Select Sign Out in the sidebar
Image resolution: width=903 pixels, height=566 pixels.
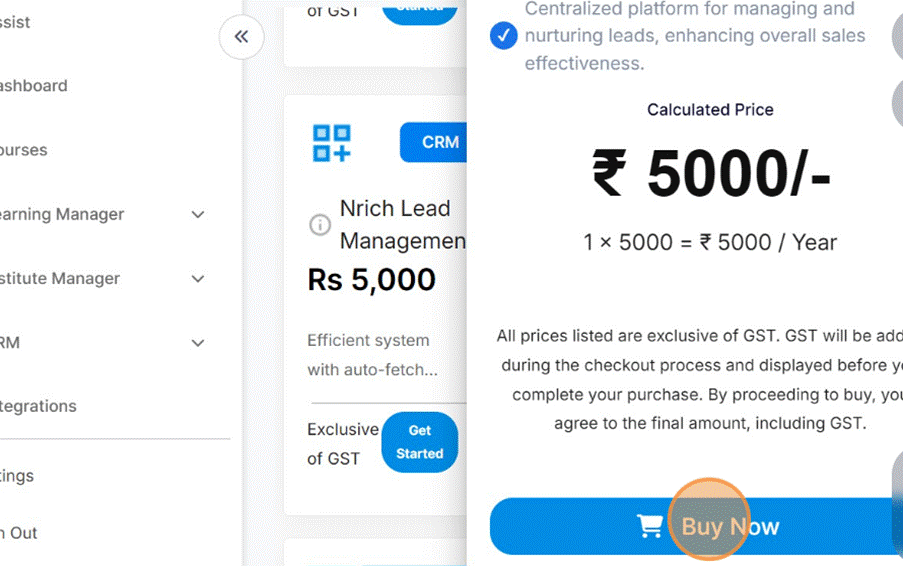pos(19,533)
